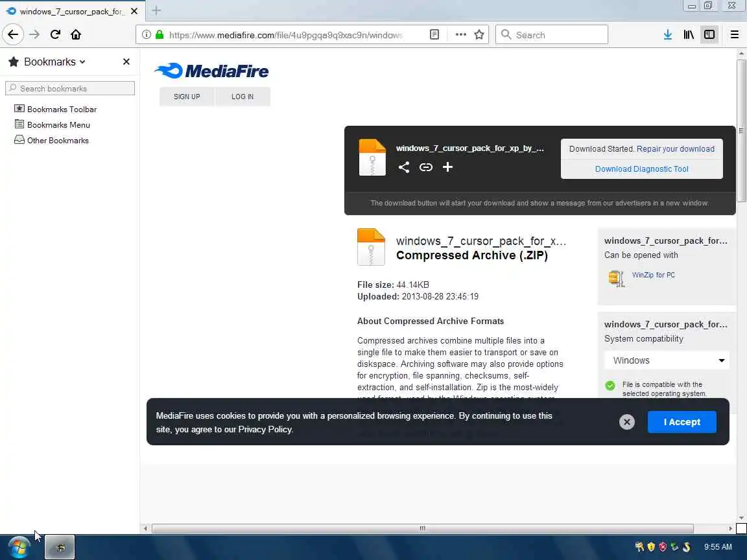
Task: Click the taskbar application button
Action: click(60, 547)
